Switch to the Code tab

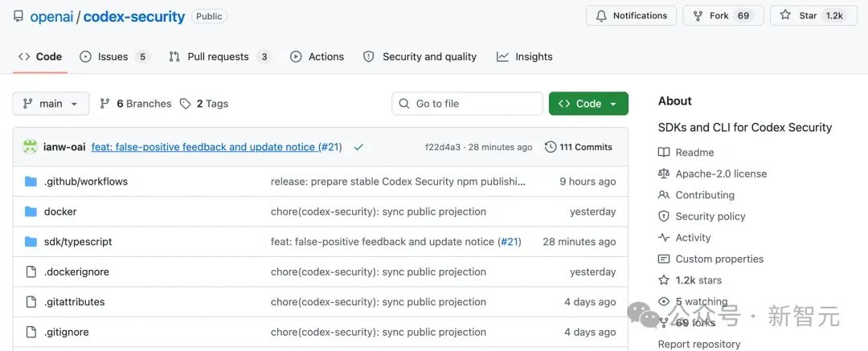pyautogui.click(x=40, y=56)
